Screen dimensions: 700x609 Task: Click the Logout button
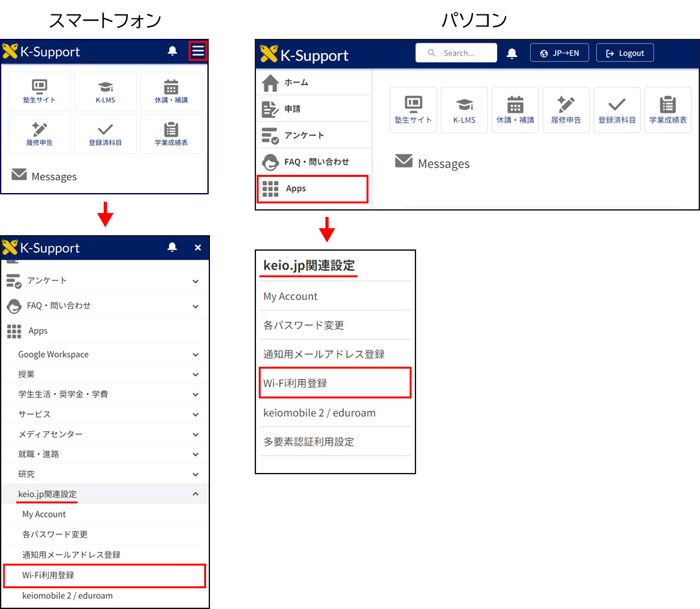625,53
